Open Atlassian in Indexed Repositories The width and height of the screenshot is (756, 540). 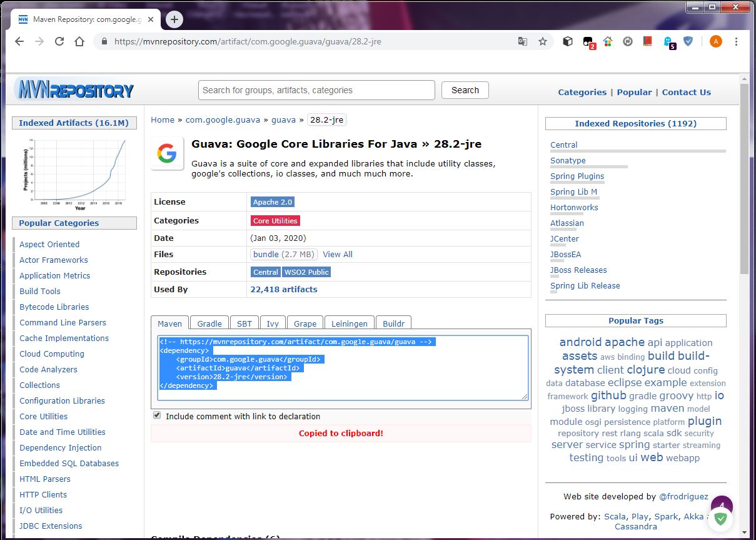coord(567,223)
